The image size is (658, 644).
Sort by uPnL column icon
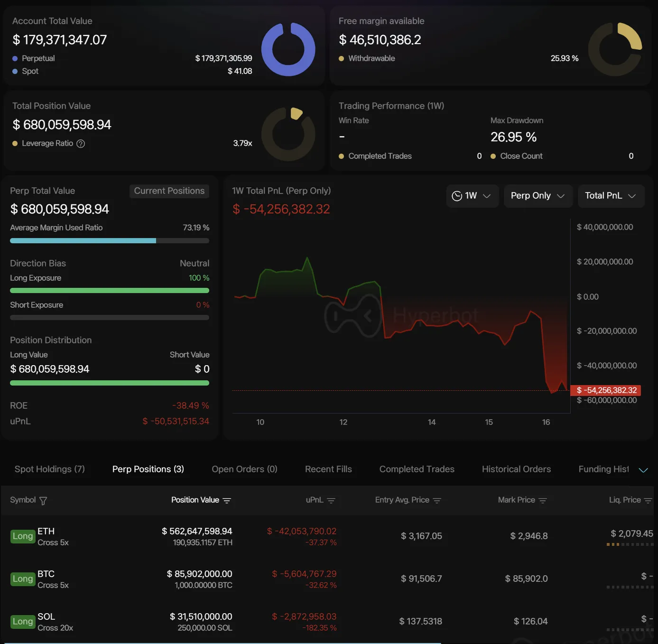pos(331,501)
